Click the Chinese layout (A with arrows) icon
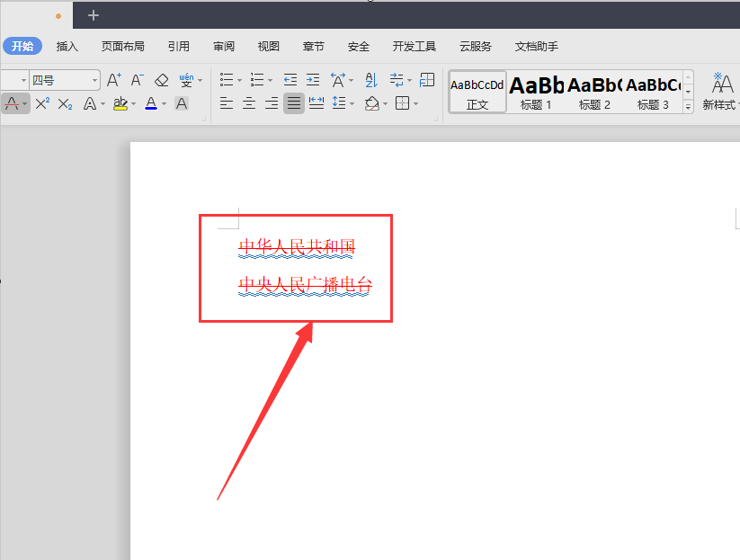 pos(338,80)
